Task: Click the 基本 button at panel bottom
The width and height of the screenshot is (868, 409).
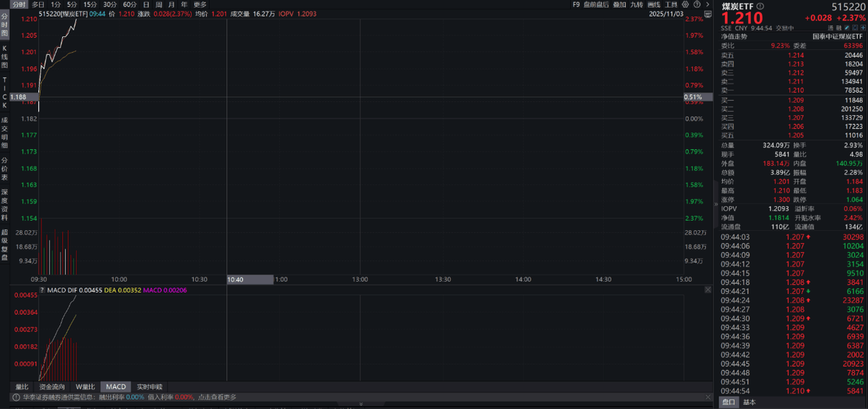Action: (x=749, y=402)
